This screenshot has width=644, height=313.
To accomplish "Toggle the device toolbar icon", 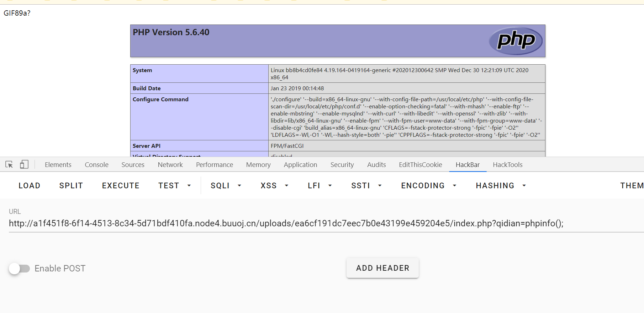I will (x=24, y=164).
